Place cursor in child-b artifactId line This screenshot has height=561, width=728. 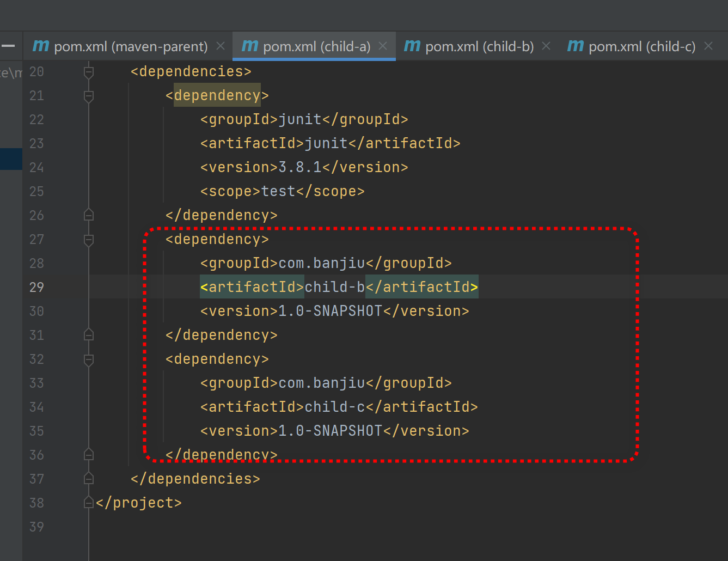tap(339, 287)
